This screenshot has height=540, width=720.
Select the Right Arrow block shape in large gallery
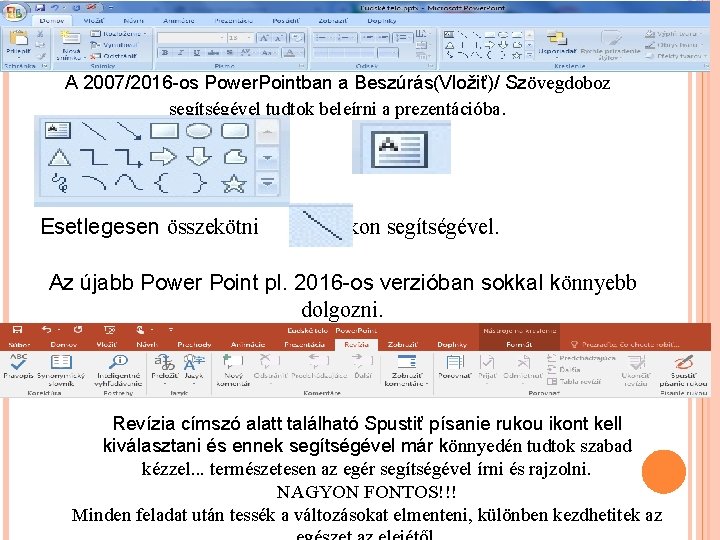pos(163,157)
